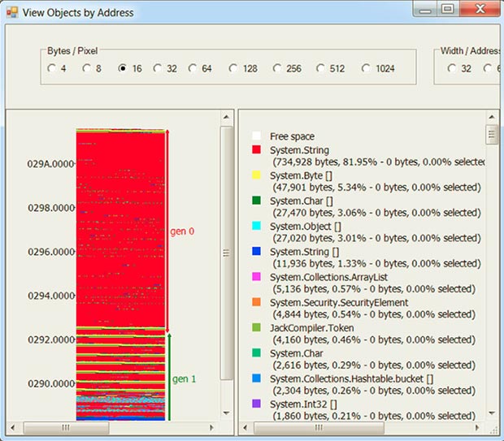
Task: Click the light green JackCompiler.Token swatch
Action: [256, 327]
